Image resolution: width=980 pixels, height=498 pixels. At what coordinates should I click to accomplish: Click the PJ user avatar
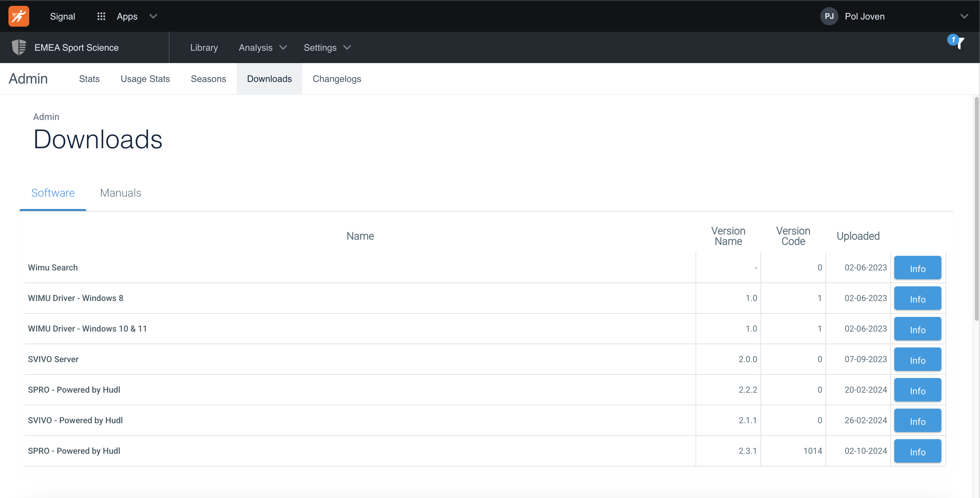829,16
